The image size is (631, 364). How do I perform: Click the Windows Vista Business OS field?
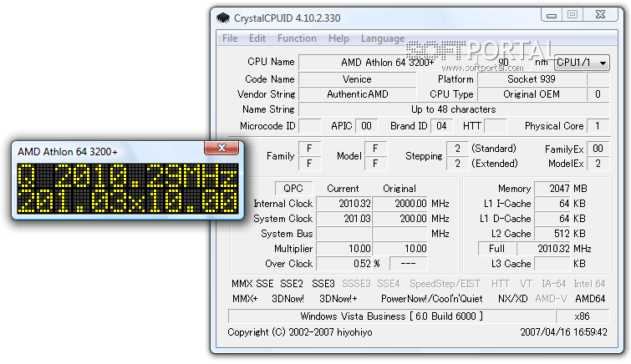coord(392,316)
